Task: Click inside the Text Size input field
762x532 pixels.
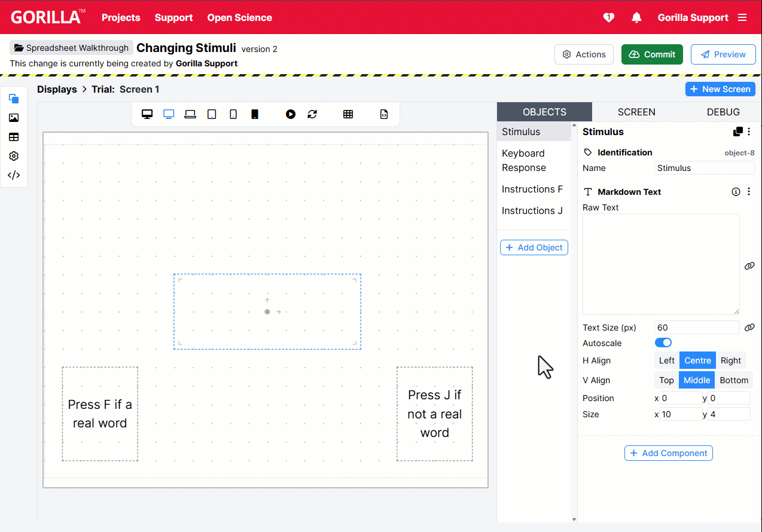Action: [x=696, y=327]
